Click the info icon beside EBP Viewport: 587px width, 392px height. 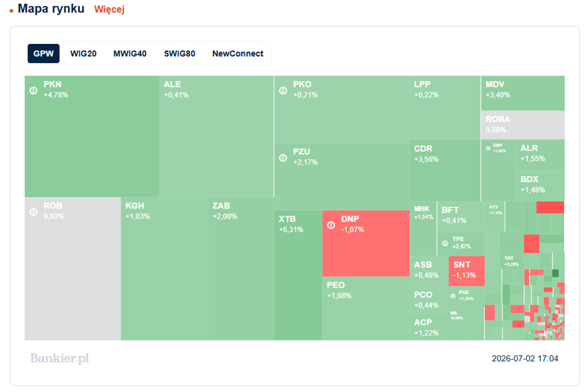click(x=488, y=148)
